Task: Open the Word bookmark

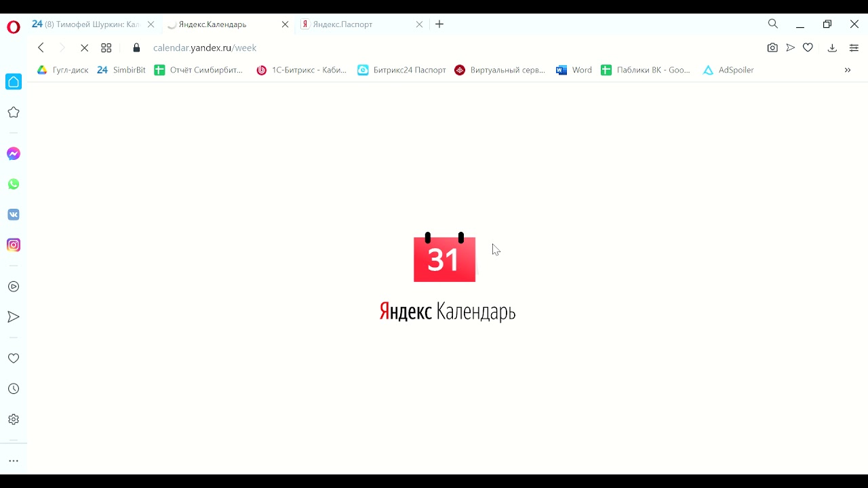Action: (x=574, y=70)
